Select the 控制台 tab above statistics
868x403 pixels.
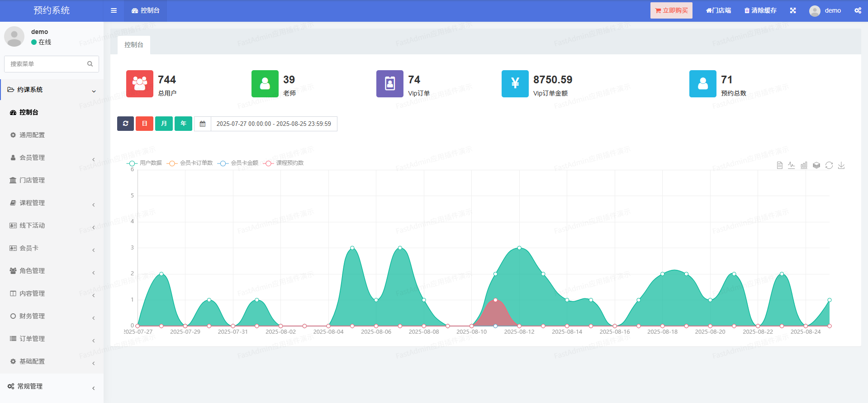pyautogui.click(x=133, y=45)
